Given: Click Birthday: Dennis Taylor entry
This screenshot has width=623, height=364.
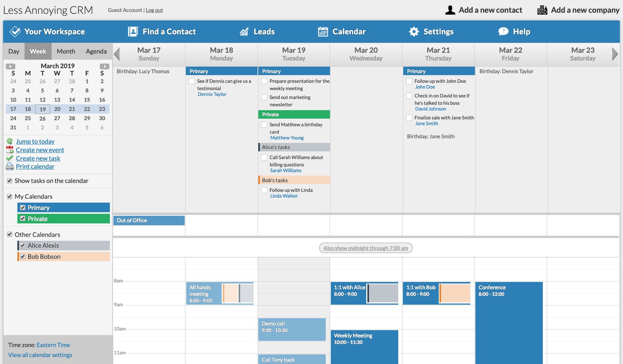Looking at the screenshot, I should [x=507, y=71].
